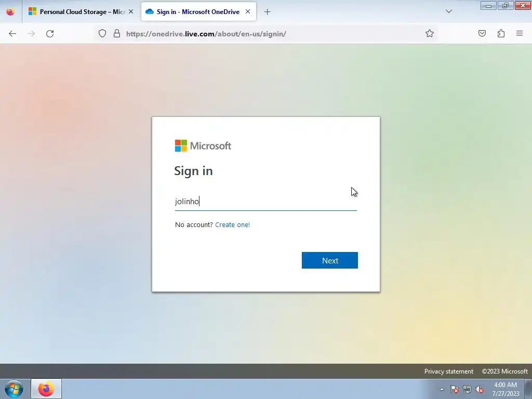Open the Save to Pocket icon
The height and width of the screenshot is (399, 532).
(482, 33)
